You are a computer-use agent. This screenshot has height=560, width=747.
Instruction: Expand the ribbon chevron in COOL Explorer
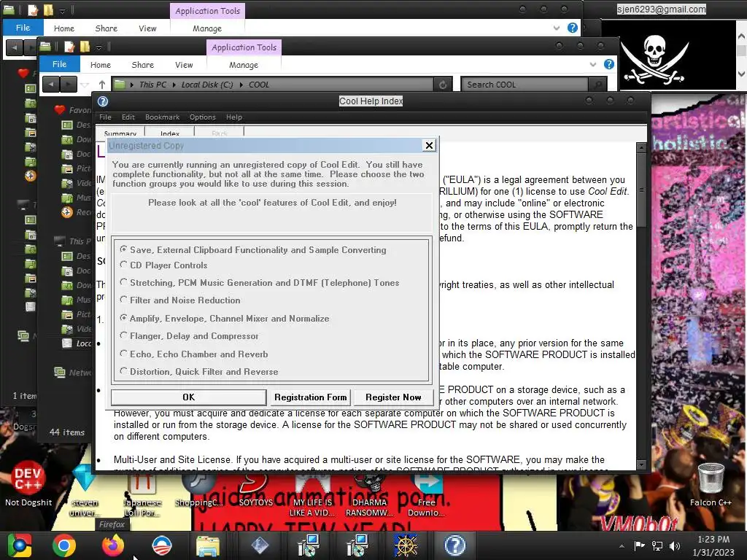tap(592, 64)
